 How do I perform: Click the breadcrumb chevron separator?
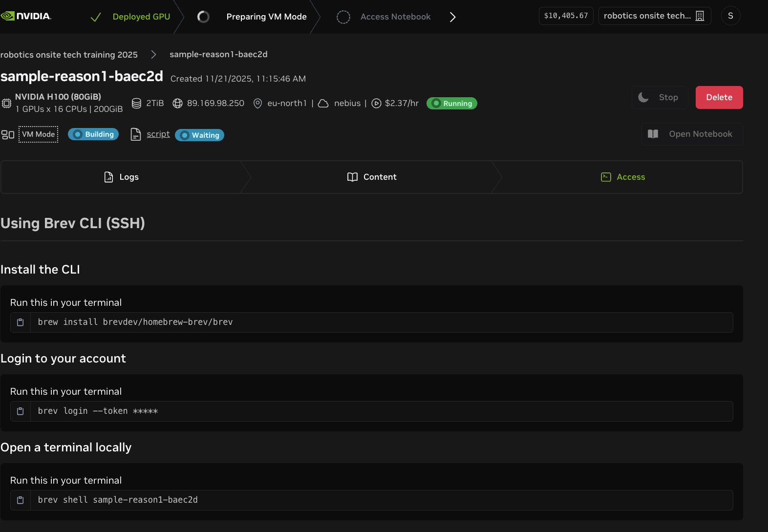point(153,55)
